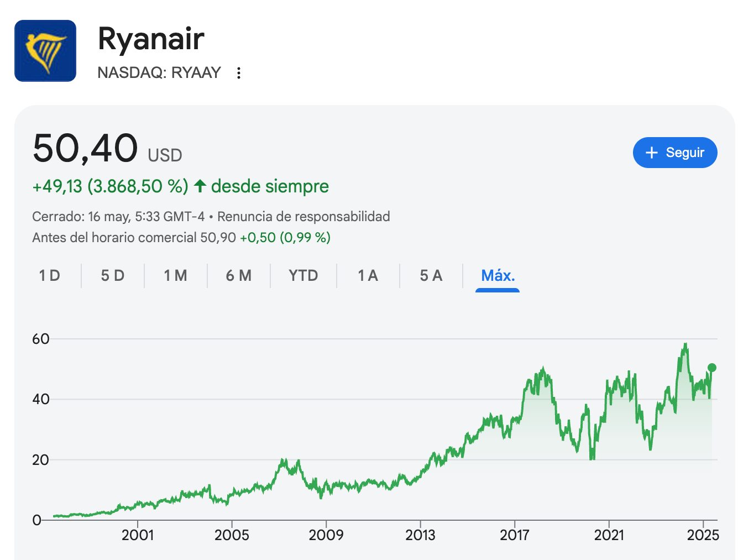Click the NASDAQ: RYAAY ticker text
Viewport: 738px width, 560px height.
click(x=159, y=72)
